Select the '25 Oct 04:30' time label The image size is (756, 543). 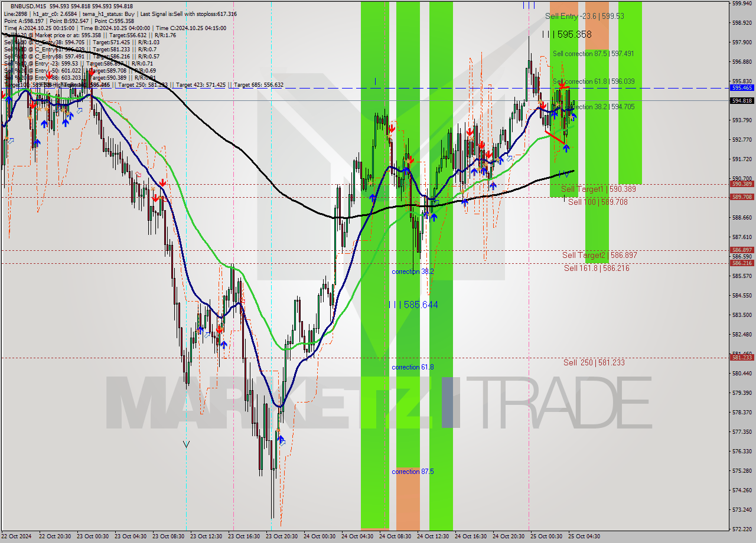click(x=585, y=537)
